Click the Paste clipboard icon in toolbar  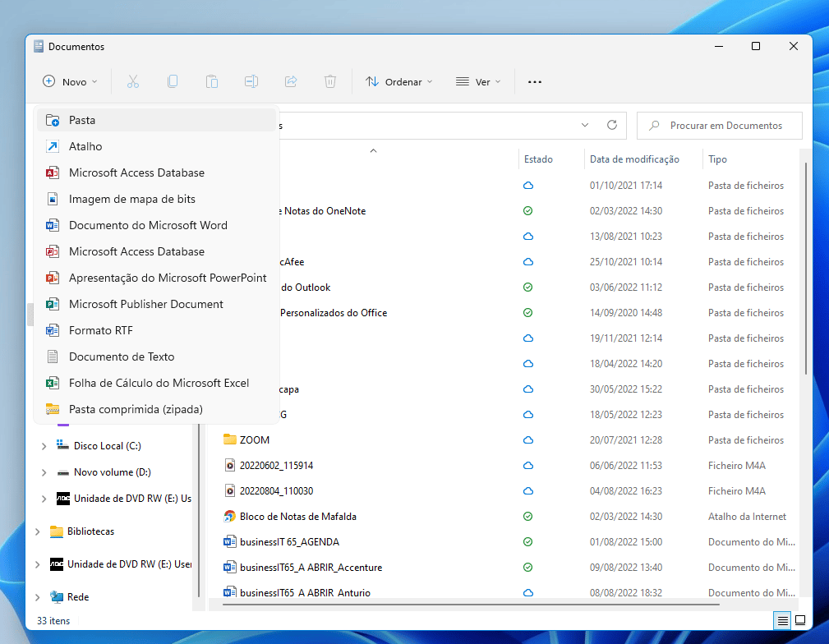tap(212, 81)
